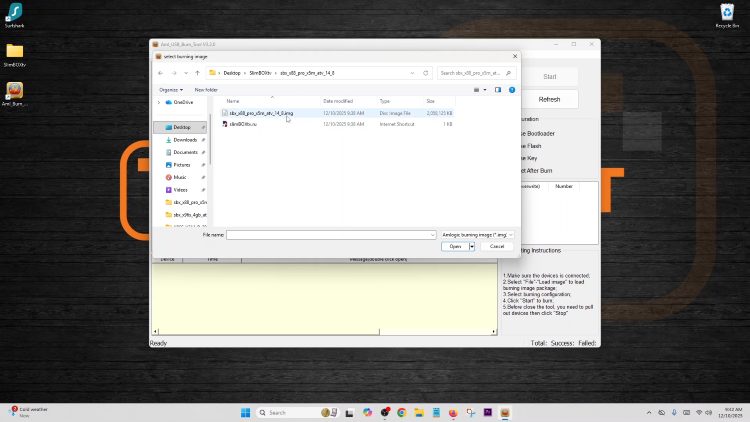Open Music in the navigation pane

179,177
